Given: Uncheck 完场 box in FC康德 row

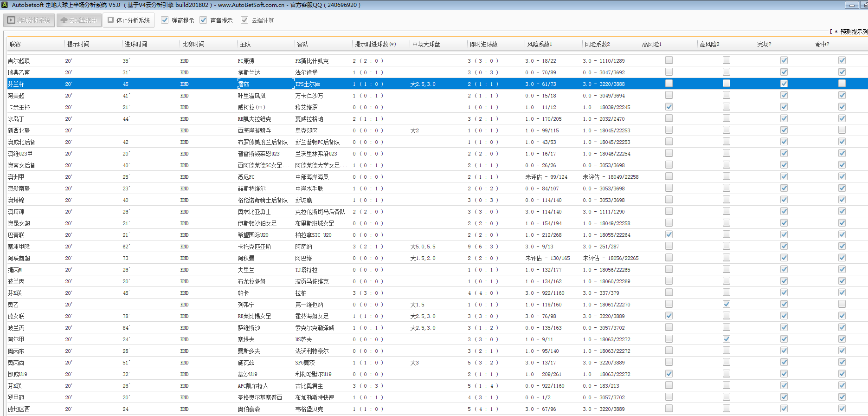Looking at the screenshot, I should pos(784,60).
